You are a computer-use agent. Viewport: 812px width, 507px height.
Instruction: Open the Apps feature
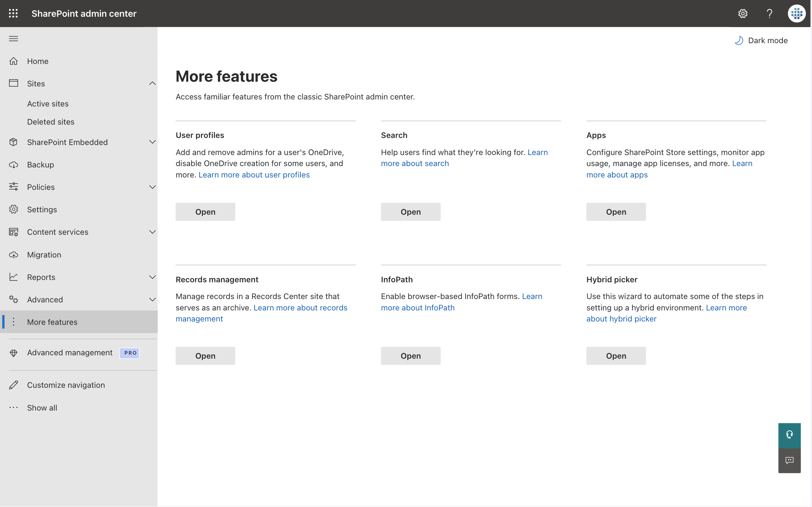click(x=616, y=212)
